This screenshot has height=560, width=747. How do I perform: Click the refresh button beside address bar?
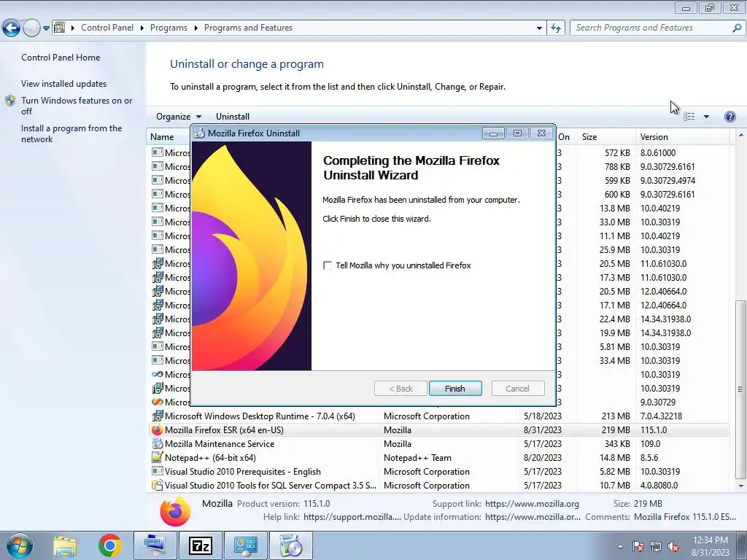tap(555, 28)
